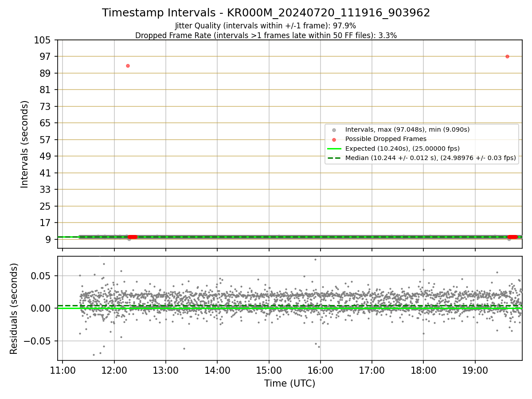Select the red dropped-frame point near 12:15 at 92 seconds
Viewport: 532px width, 399px height.
(x=128, y=66)
